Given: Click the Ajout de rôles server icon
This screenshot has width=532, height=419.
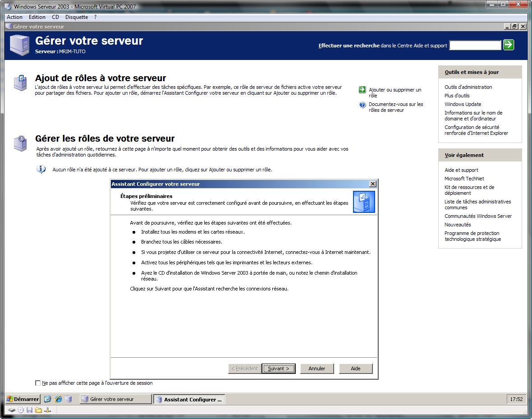Looking at the screenshot, I should (20, 83).
